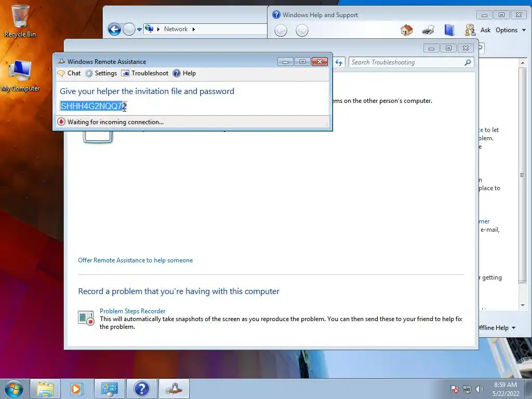Open Settings in Windows Remote Assistance
Screen dimensions: 532x399
click(101, 73)
